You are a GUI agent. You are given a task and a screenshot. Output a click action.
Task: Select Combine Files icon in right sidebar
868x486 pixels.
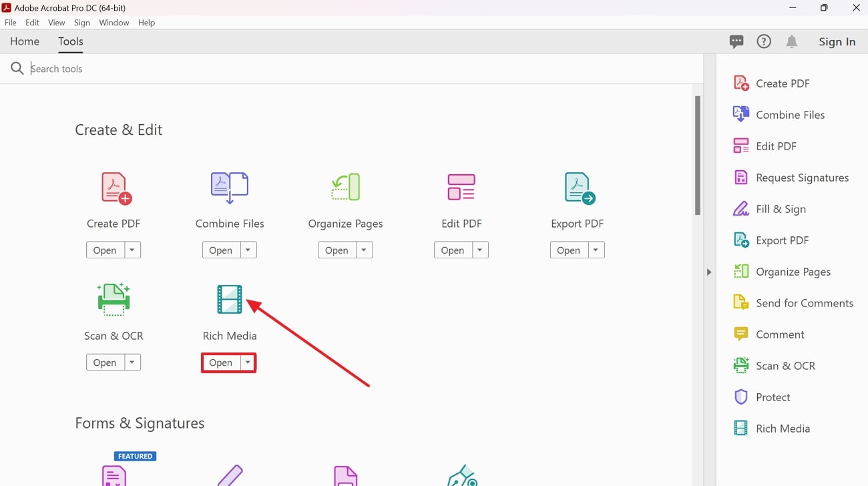click(x=741, y=115)
